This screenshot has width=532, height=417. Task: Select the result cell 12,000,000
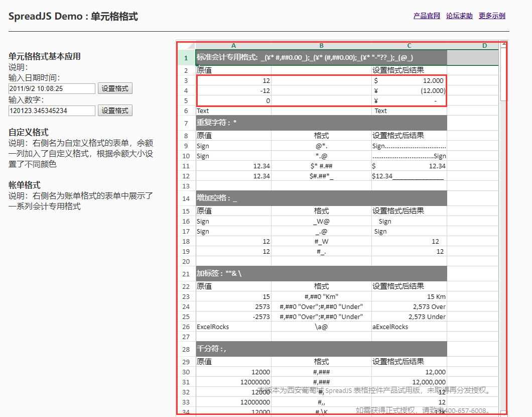(x=409, y=382)
